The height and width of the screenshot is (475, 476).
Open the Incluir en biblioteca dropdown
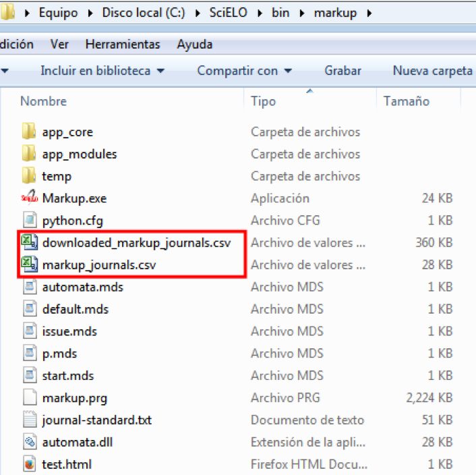[102, 71]
